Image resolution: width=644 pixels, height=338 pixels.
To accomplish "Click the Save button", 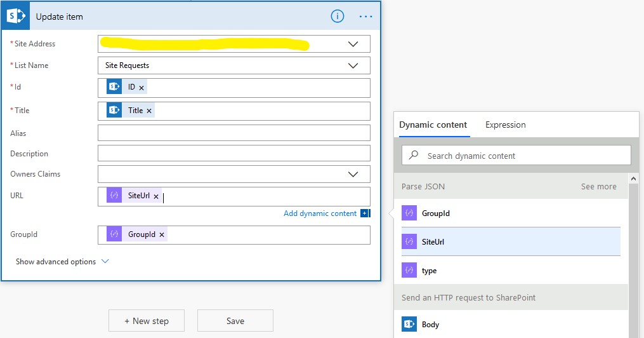I will click(x=235, y=321).
